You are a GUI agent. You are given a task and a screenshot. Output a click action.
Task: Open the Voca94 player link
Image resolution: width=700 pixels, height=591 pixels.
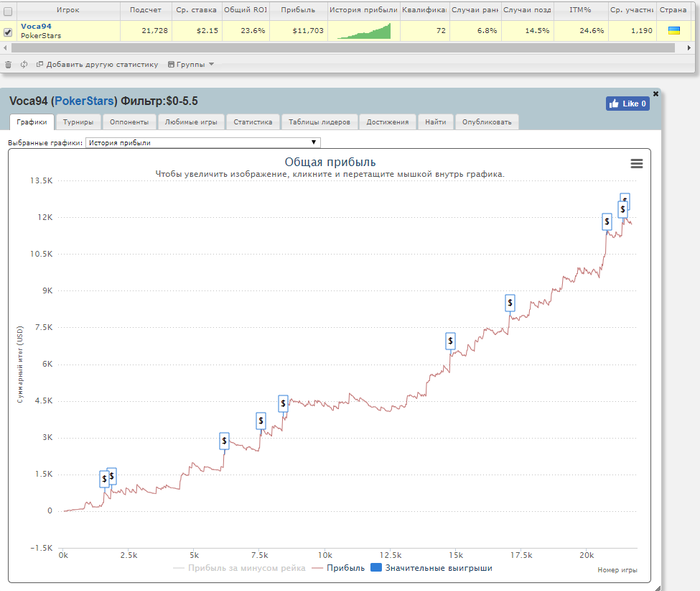point(36,26)
